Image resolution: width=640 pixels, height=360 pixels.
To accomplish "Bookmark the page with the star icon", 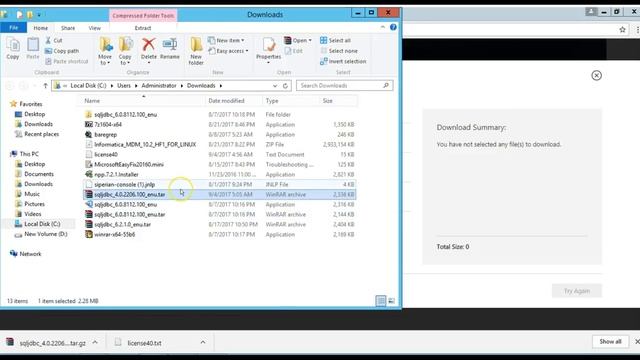I will point(622,30).
